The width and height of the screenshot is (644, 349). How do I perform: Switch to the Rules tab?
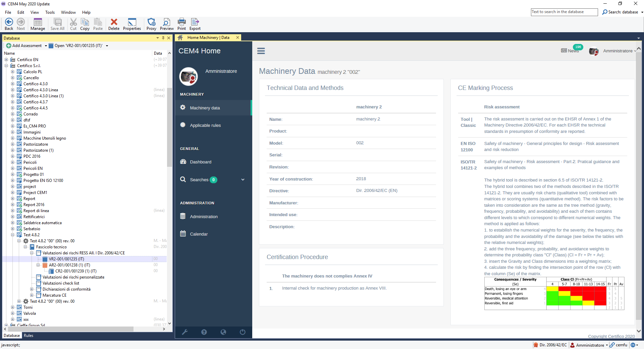point(29,336)
